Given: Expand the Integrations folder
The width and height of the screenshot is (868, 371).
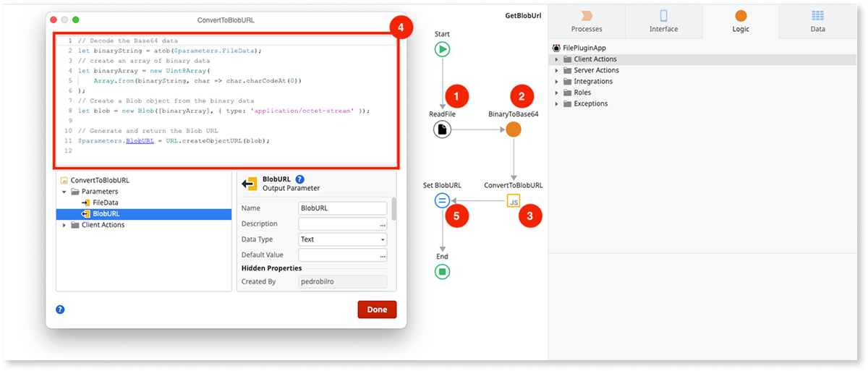Looking at the screenshot, I should pos(556,82).
